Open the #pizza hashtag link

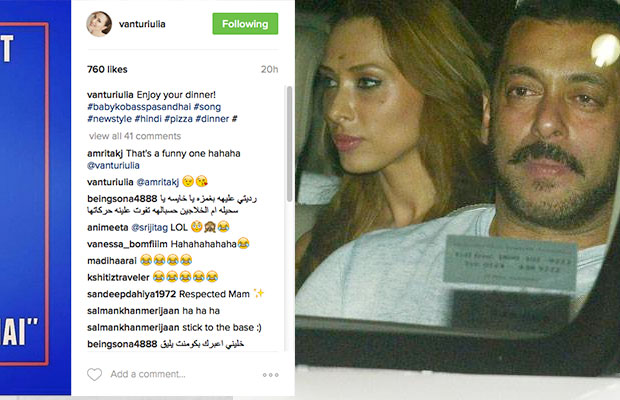178,119
